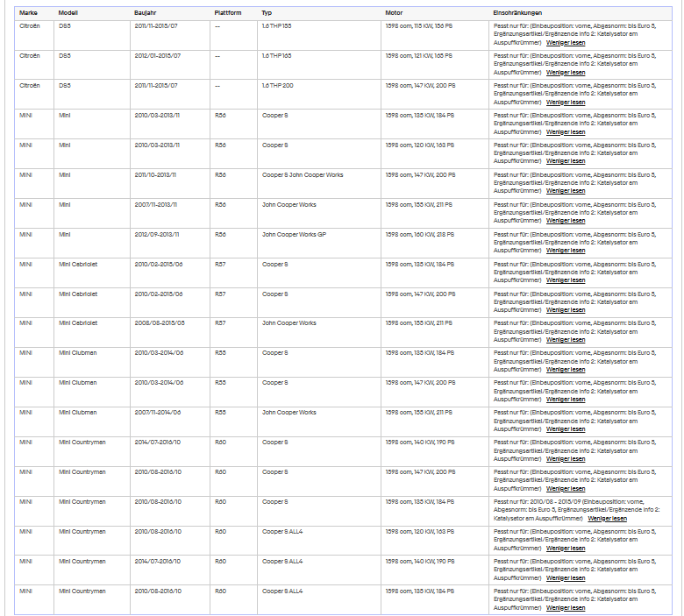Viewport: 684px width, 616px height.
Task: Click 'Weniger lesen' for the DS5 1.6 THP 200
Action: coord(566,103)
